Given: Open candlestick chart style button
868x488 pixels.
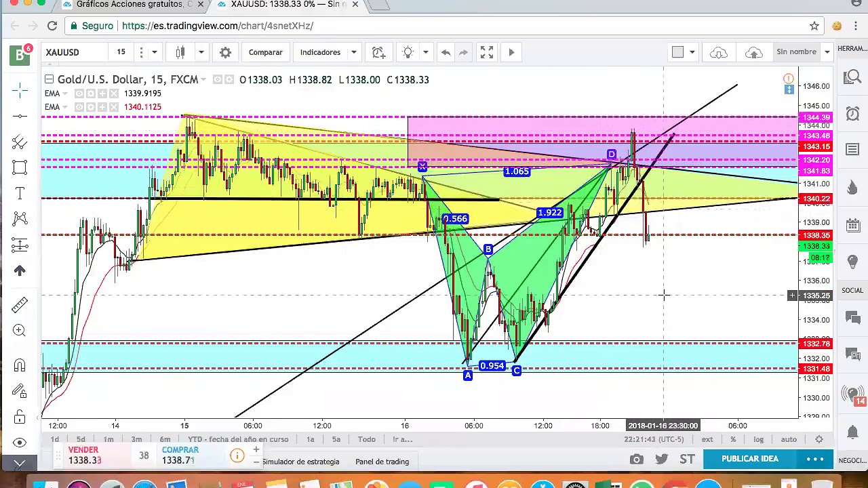Looking at the screenshot, I should point(180,52).
